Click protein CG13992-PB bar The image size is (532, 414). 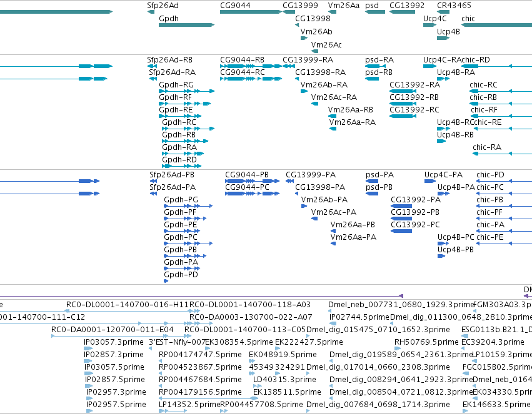pos(401,219)
